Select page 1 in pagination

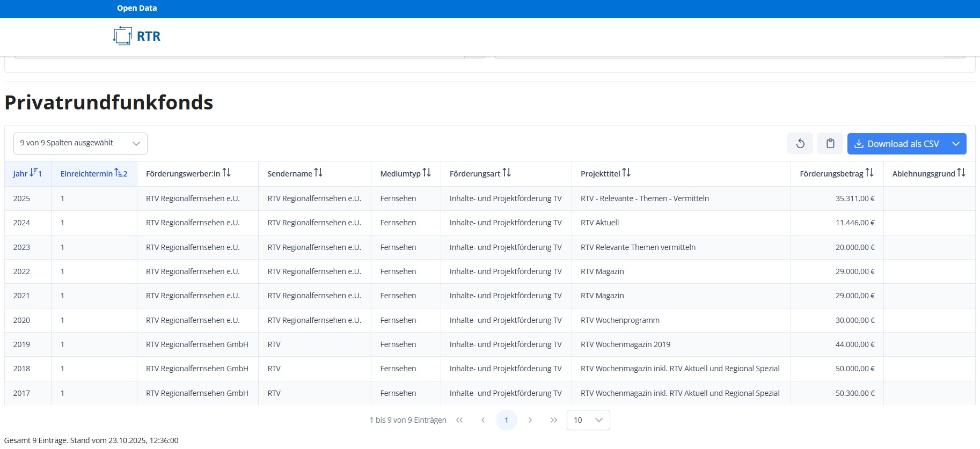(506, 420)
